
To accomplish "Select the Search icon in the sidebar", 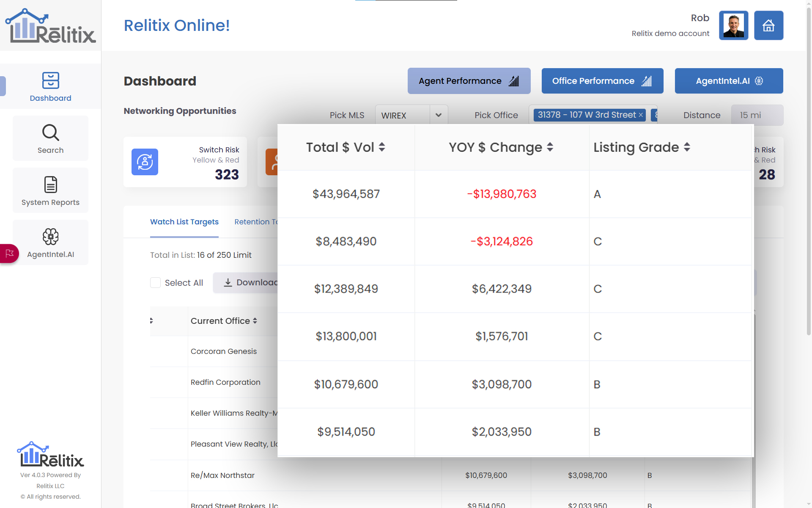I will point(50,138).
